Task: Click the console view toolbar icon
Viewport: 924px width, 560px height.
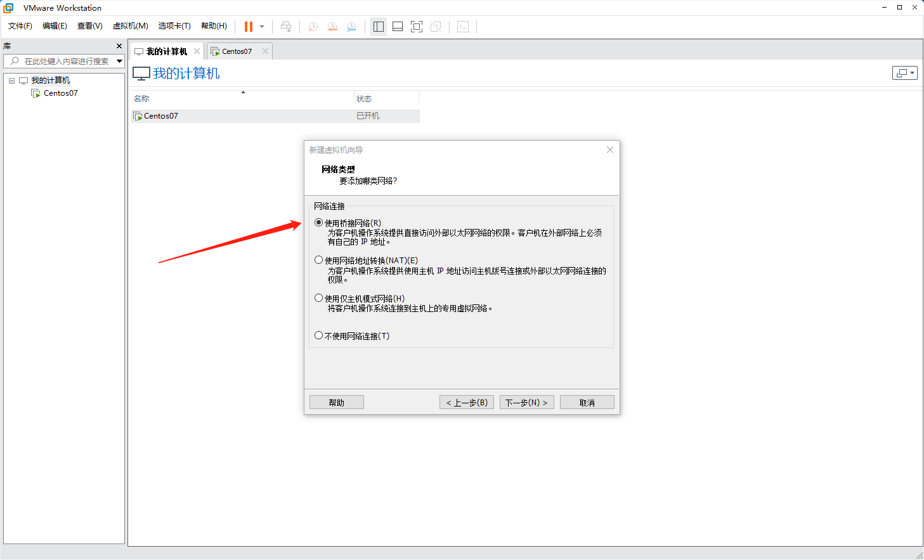Action: tap(463, 27)
